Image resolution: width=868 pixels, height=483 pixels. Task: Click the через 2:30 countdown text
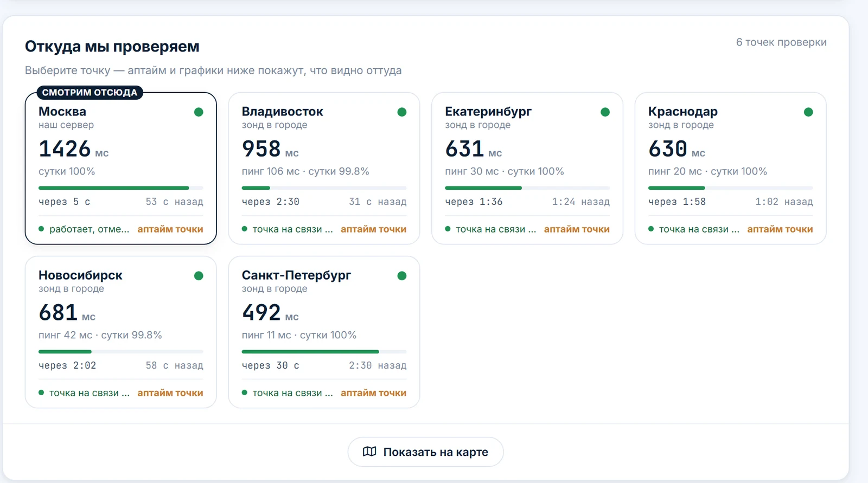[x=271, y=202]
